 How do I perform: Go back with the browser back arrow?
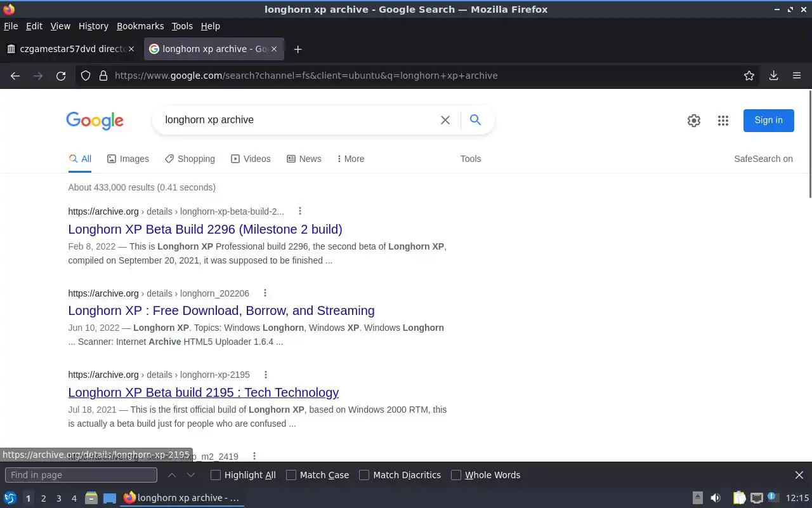pyautogui.click(x=15, y=76)
